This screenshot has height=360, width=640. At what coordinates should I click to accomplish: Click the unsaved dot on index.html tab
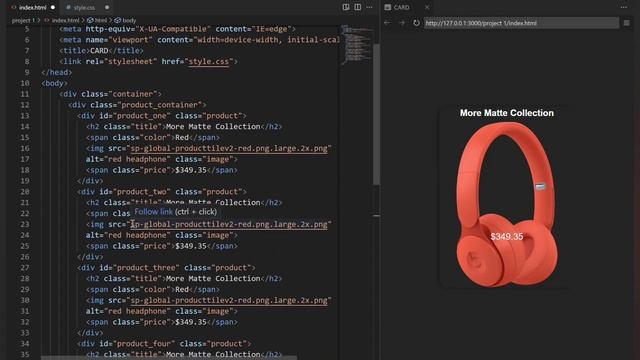pyautogui.click(x=53, y=7)
